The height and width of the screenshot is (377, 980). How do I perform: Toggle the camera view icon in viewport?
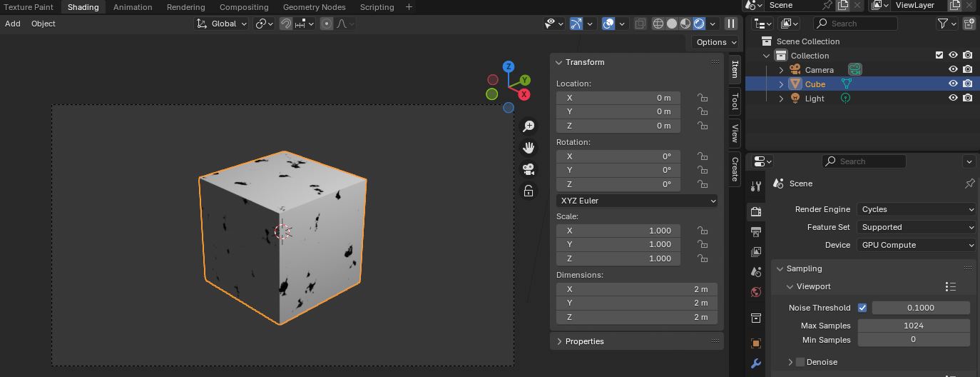coord(529,169)
